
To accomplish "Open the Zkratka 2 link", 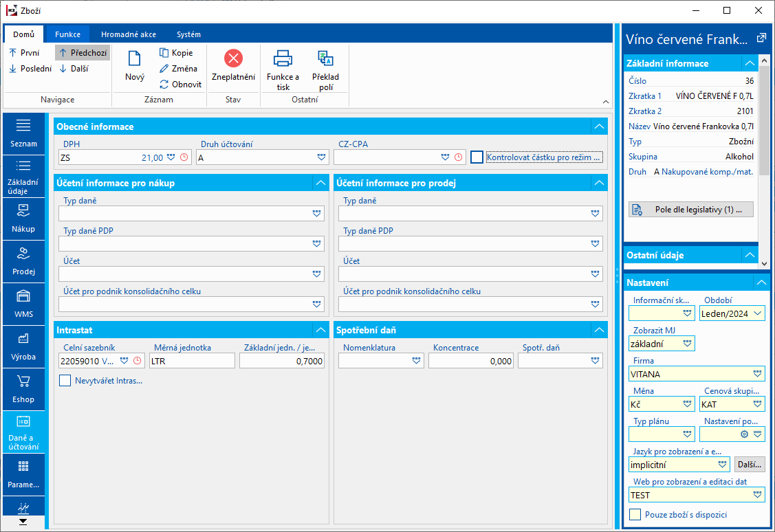I will click(x=644, y=111).
